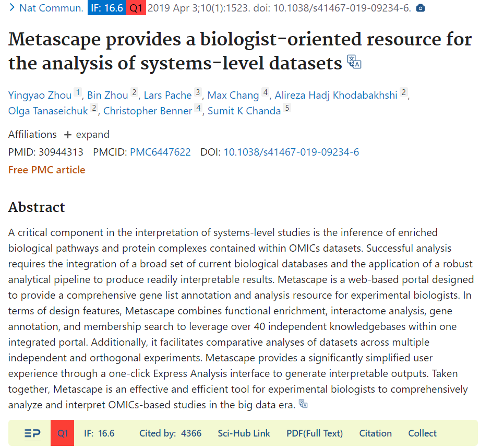Click the translate icon at the end of the abstract
Screen dimensions: 480x448
tap(303, 404)
